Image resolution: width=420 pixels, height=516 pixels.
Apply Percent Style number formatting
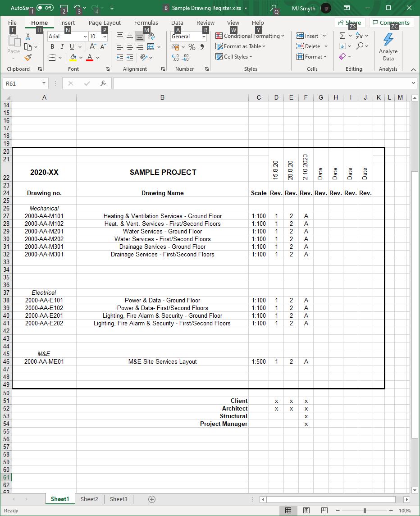click(192, 46)
